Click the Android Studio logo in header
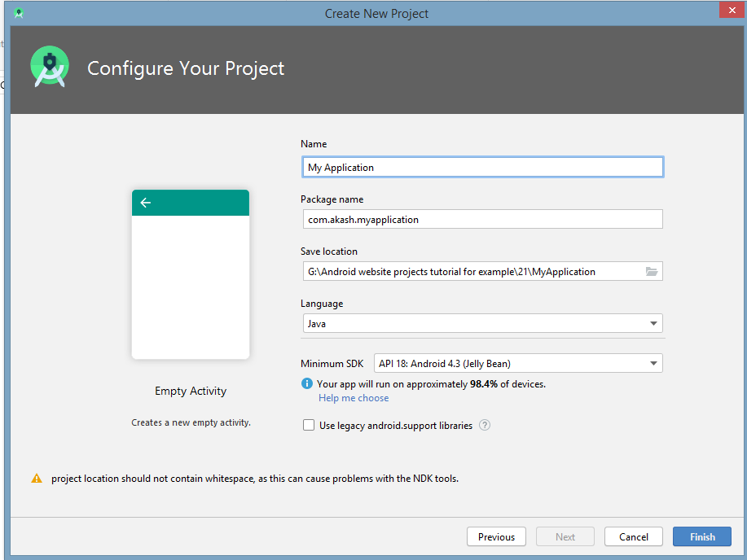This screenshot has height=560, width=747. click(50, 67)
